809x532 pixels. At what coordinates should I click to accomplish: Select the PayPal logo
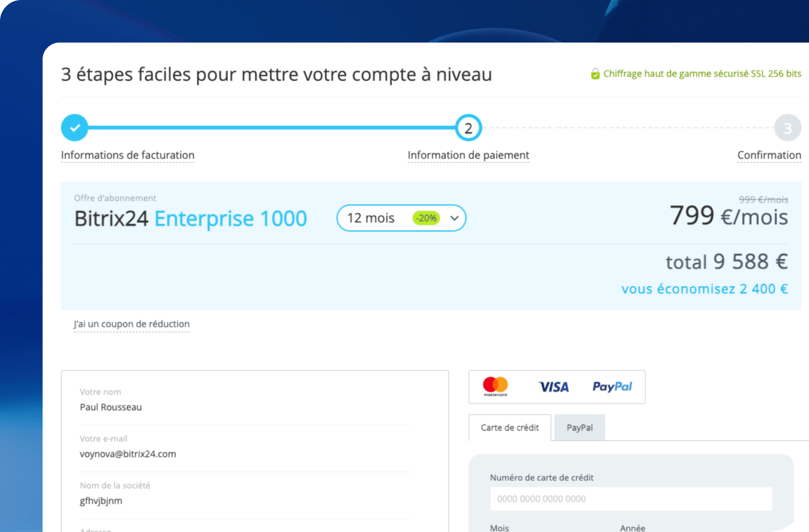tap(612, 387)
